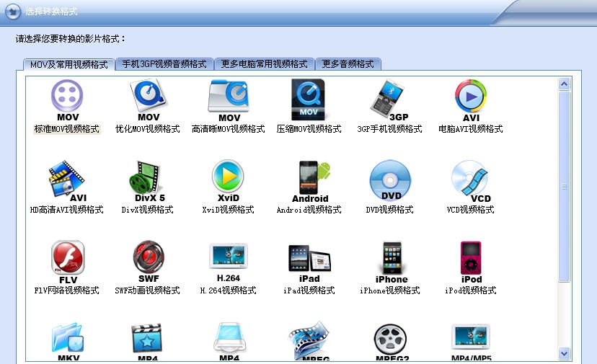Click the DivX视频格式 text label
The height and width of the screenshot is (364, 597).
(147, 210)
